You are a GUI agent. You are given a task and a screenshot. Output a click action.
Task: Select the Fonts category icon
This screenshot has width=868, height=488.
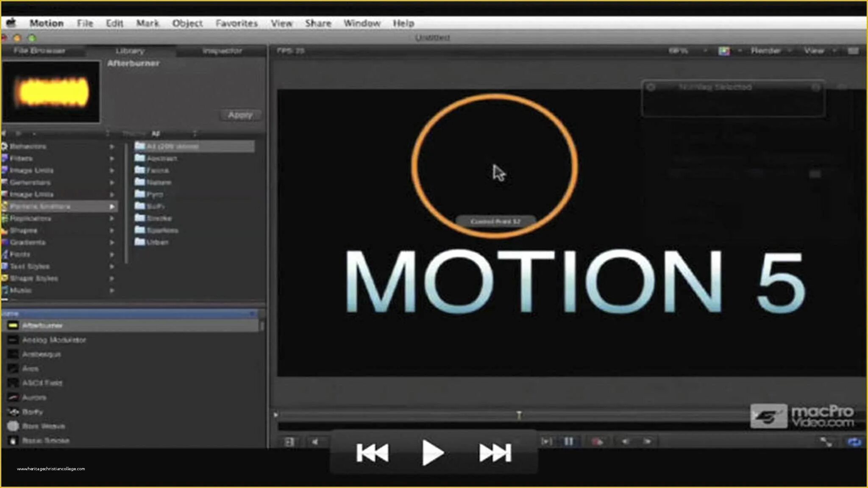(4, 254)
